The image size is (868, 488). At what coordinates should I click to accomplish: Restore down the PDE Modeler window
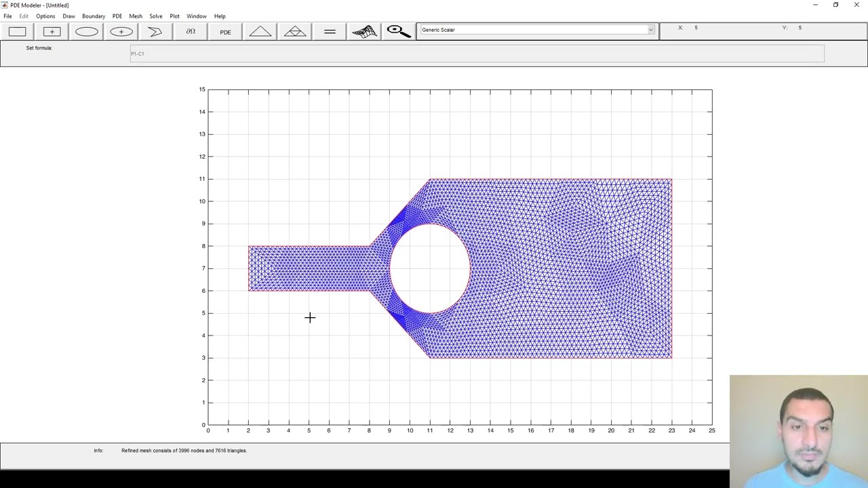(835, 5)
